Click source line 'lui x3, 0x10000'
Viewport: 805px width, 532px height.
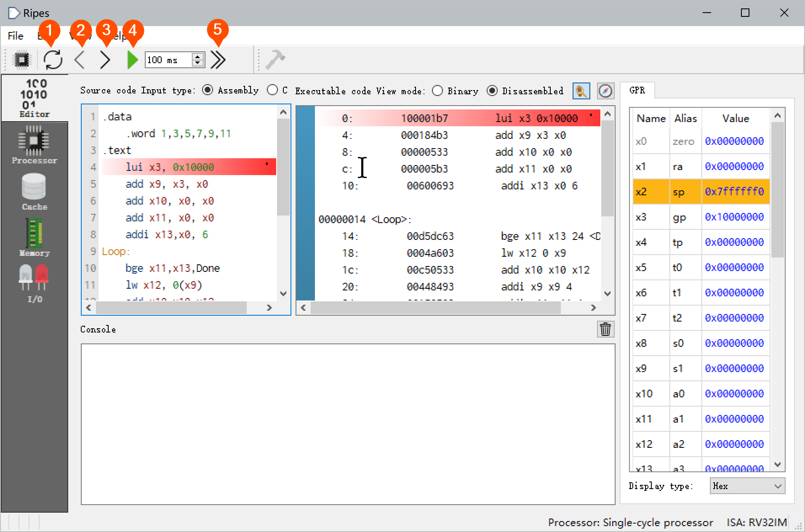pos(189,167)
